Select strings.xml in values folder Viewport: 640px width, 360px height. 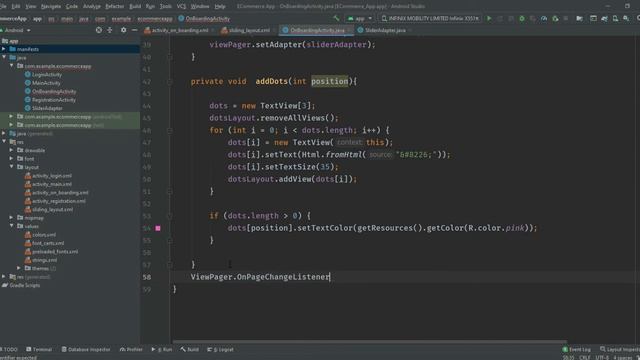pos(44,260)
